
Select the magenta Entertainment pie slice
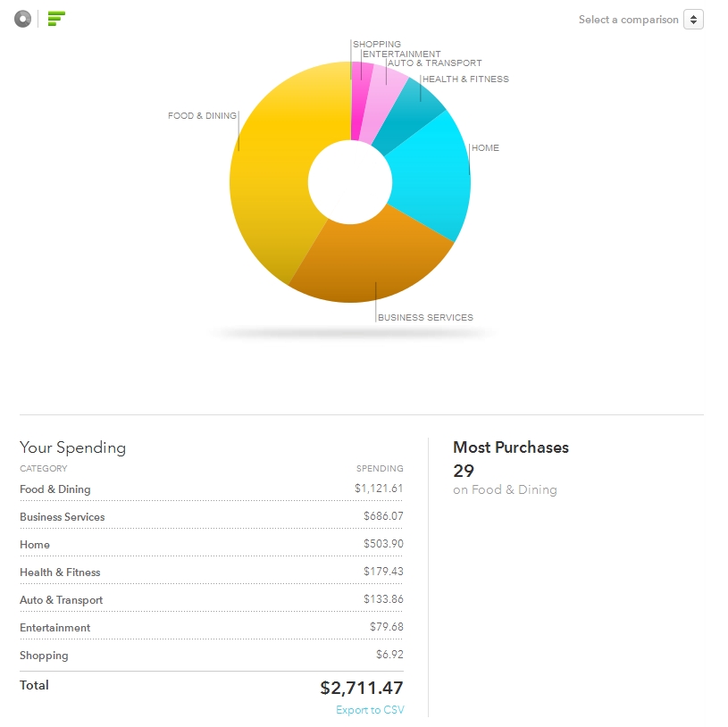coord(360,100)
